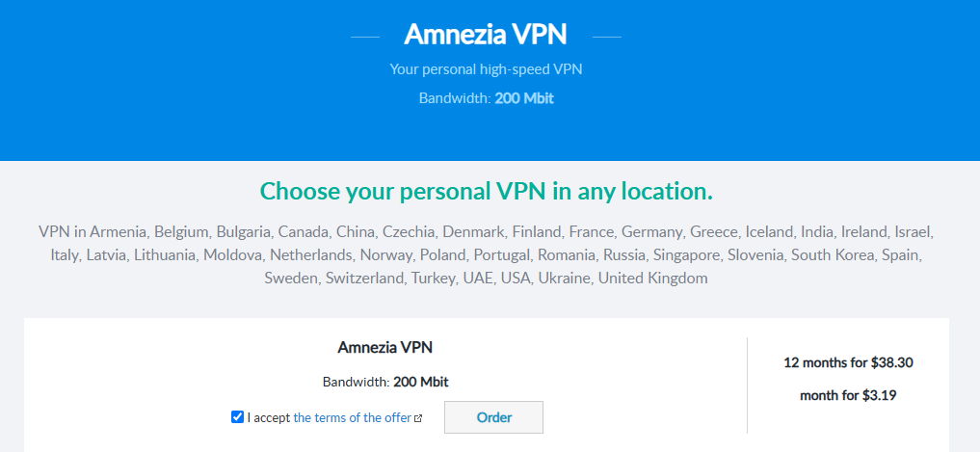Click the plan card bandwidth 200 Mbit text
The width and height of the screenshot is (980, 452).
[x=420, y=382]
